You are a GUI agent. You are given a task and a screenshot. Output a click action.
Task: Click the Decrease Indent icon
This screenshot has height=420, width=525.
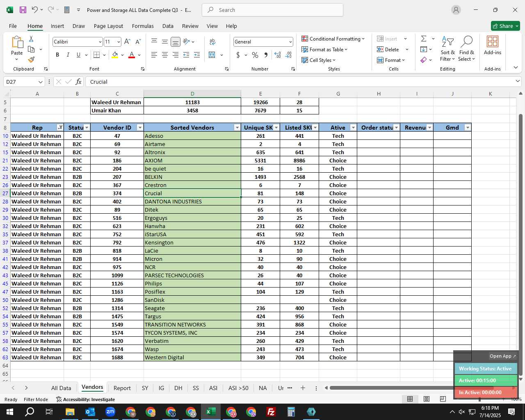(x=186, y=55)
